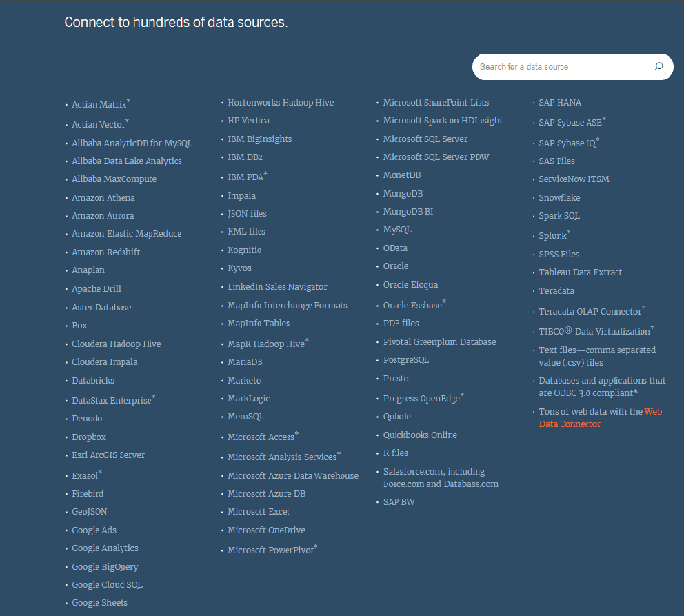Image resolution: width=684 pixels, height=616 pixels.
Task: Click 'MapInfo Interchange Formats'
Action: pyautogui.click(x=288, y=305)
